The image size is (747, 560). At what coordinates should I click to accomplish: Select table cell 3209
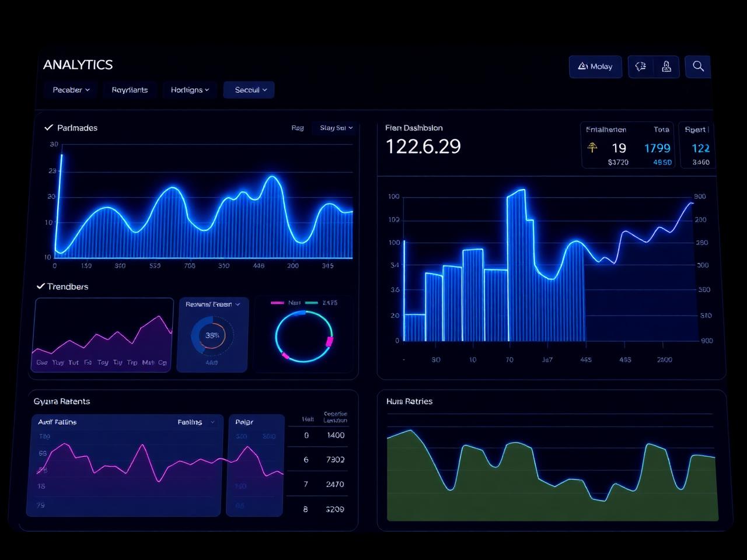click(x=335, y=509)
